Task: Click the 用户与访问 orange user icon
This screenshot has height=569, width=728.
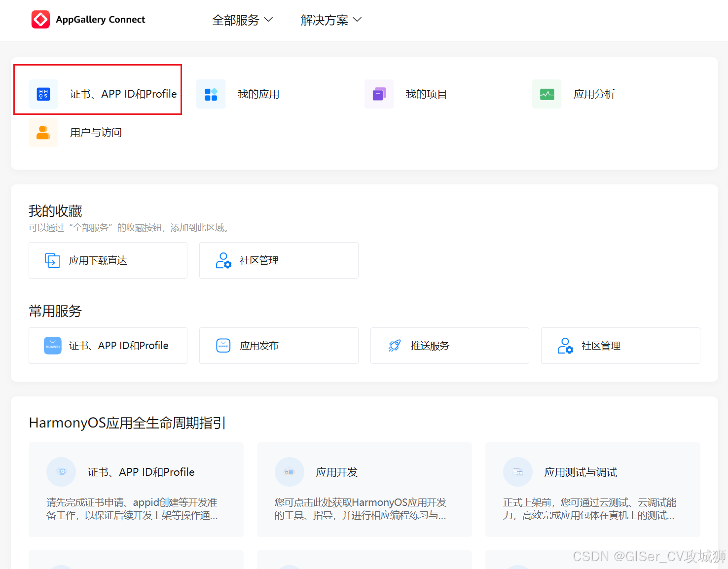Action: pyautogui.click(x=43, y=133)
